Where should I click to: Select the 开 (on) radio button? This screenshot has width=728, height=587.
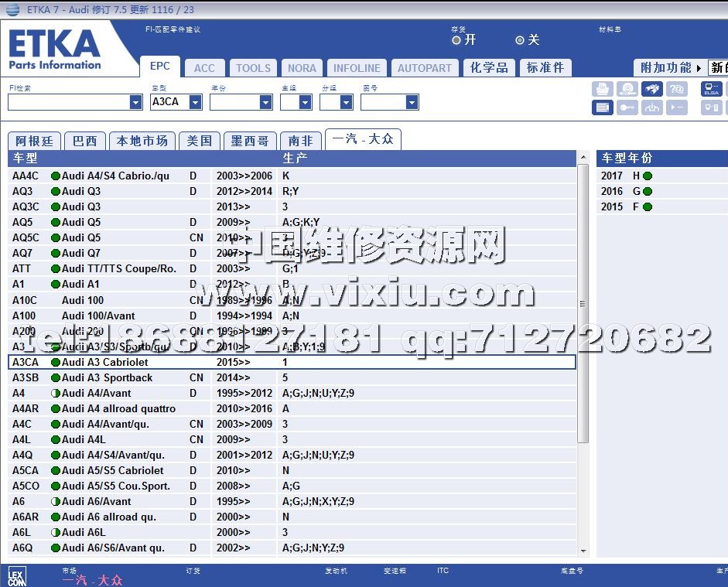tap(456, 40)
